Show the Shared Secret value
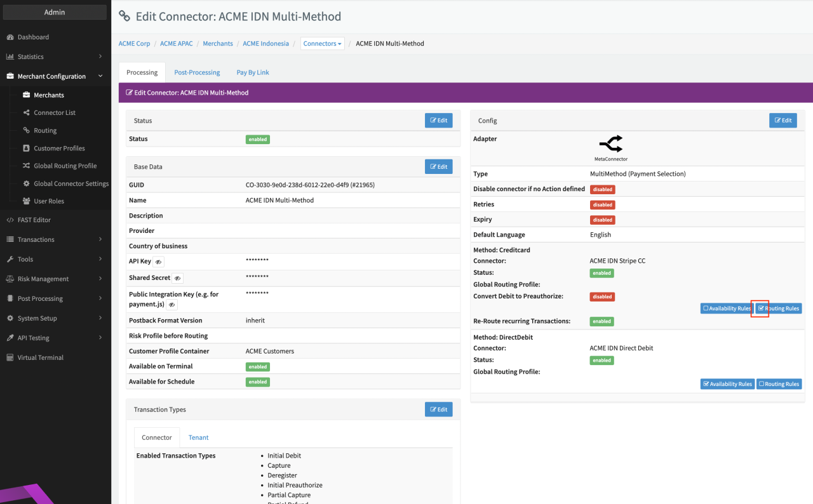Screen dimensions: 813x504 [177, 278]
